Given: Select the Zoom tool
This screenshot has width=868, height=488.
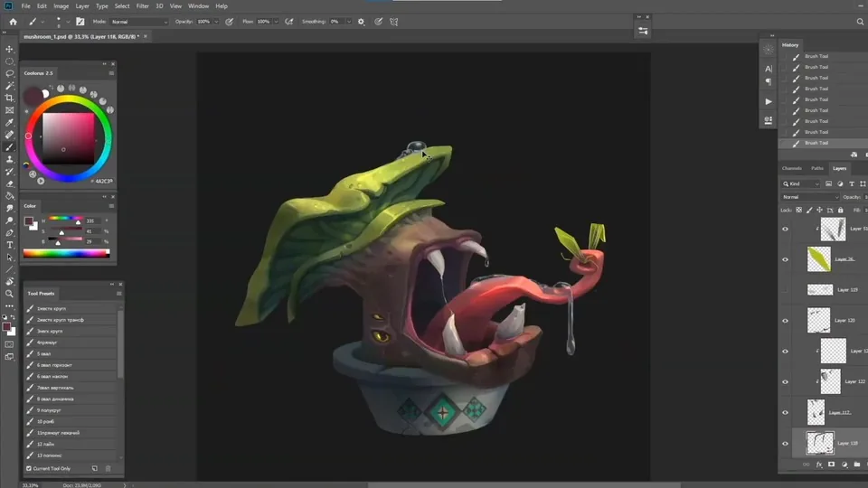Looking at the screenshot, I should pos(9,293).
